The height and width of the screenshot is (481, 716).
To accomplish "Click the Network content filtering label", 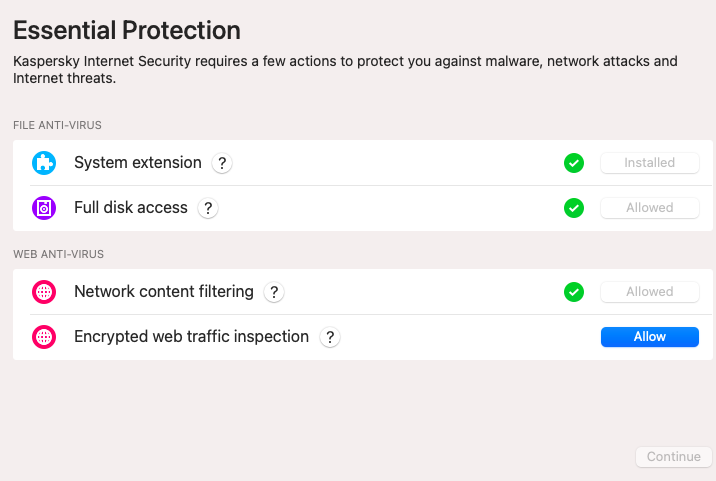I will 164,292.
